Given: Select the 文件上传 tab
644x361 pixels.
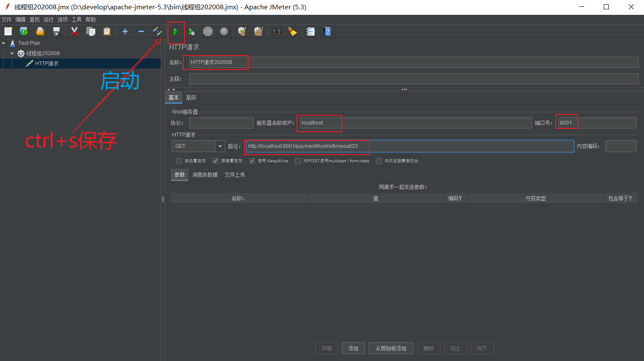Looking at the screenshot, I should point(235,175).
